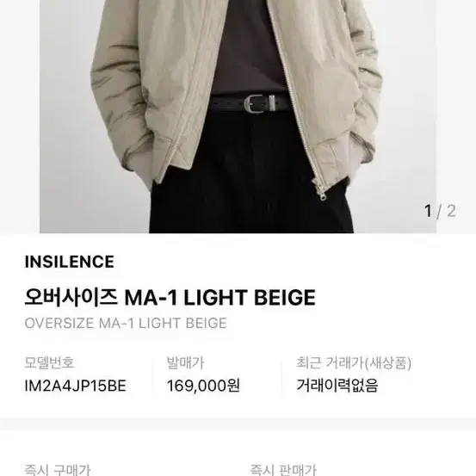Tap the 거래이력없음 recent price value

point(337,386)
